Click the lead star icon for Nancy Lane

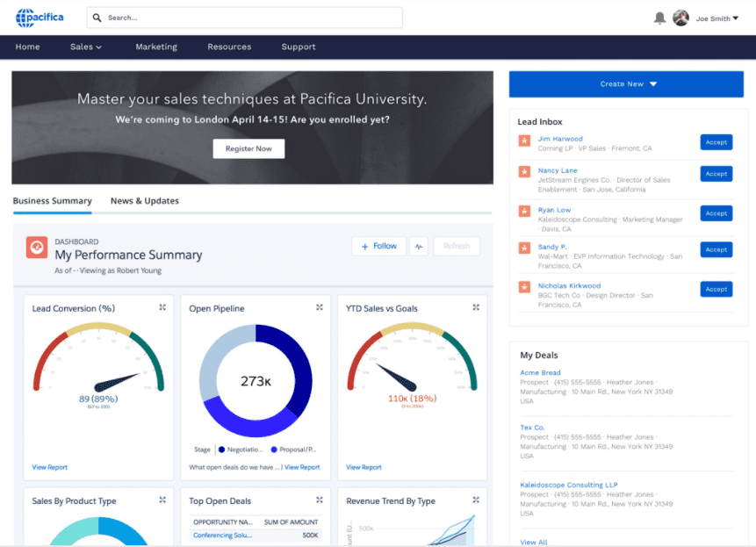[x=524, y=171]
